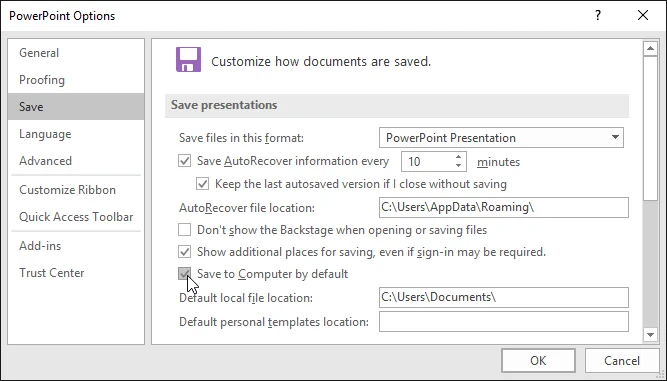Click the 'Customize how documents are saved.' text
Viewport: 667px width, 381px height.
coord(321,62)
